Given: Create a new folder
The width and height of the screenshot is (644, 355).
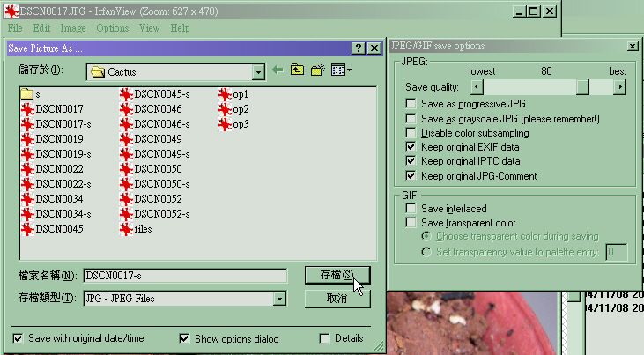Looking at the screenshot, I should pyautogui.click(x=318, y=70).
